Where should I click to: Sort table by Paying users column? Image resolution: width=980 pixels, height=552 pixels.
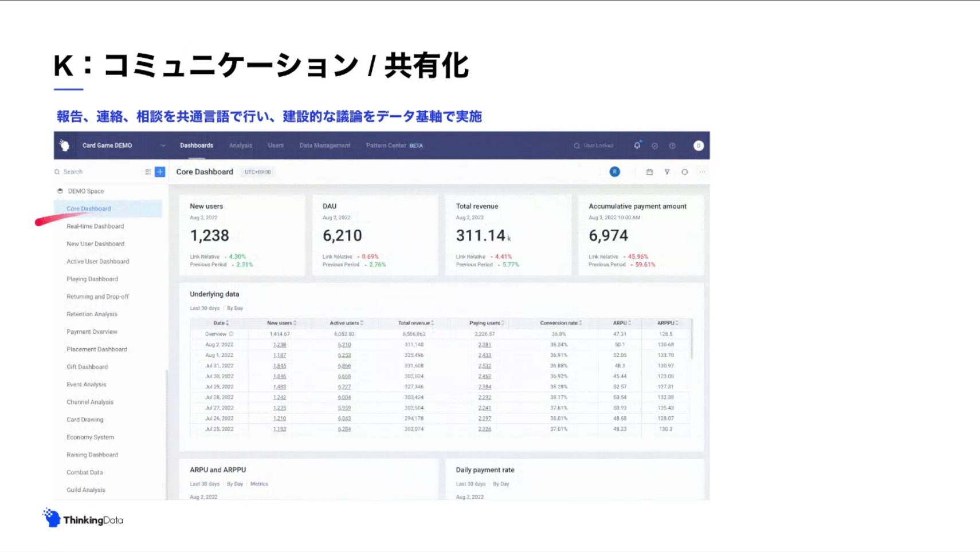(503, 323)
